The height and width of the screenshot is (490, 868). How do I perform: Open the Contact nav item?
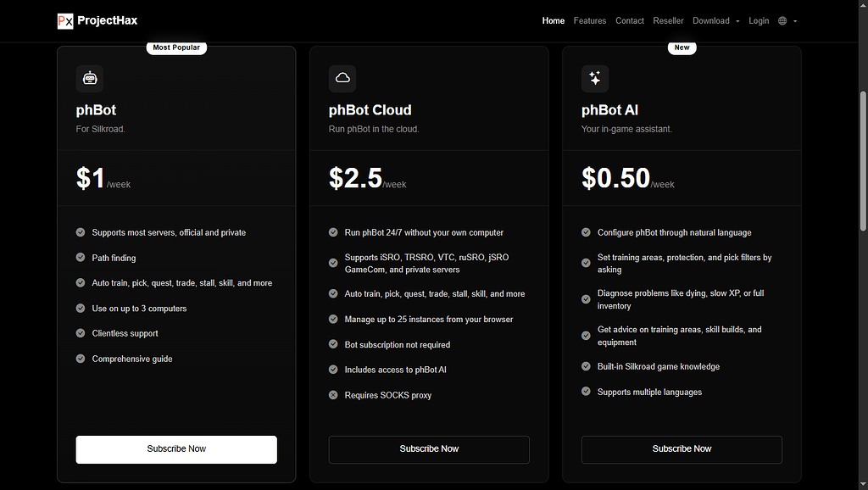(x=630, y=21)
